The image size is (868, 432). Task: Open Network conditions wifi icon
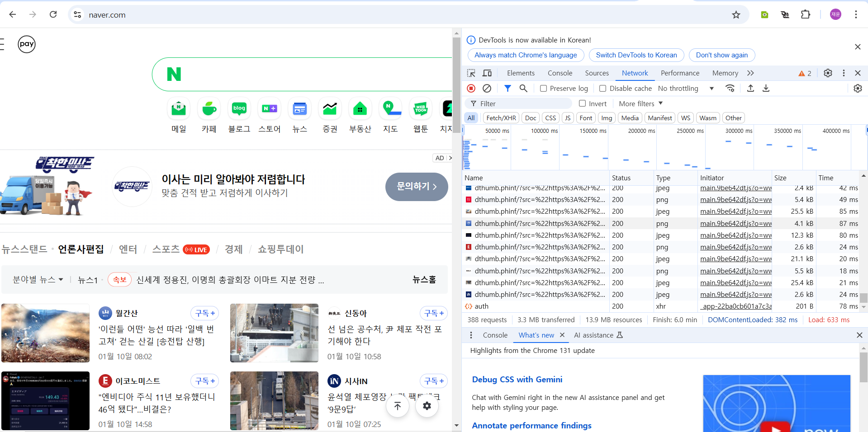[x=730, y=89]
